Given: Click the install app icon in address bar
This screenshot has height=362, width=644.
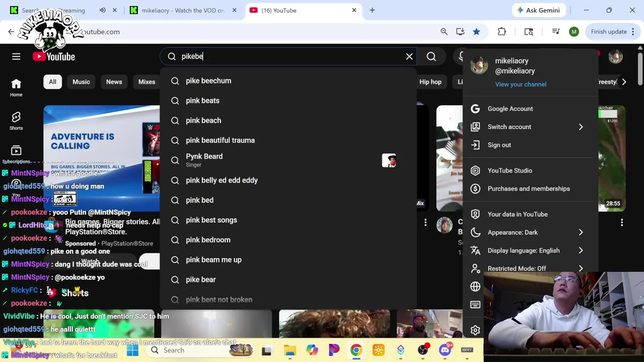Looking at the screenshot, I should tap(460, 32).
